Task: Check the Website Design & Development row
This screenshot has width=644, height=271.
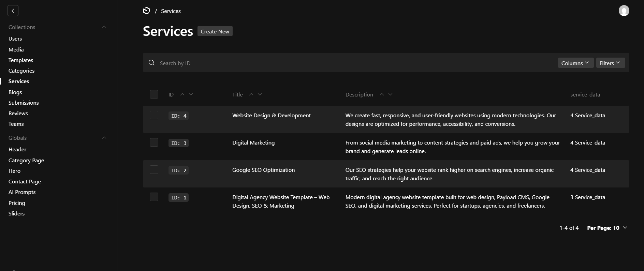Action: click(x=154, y=115)
